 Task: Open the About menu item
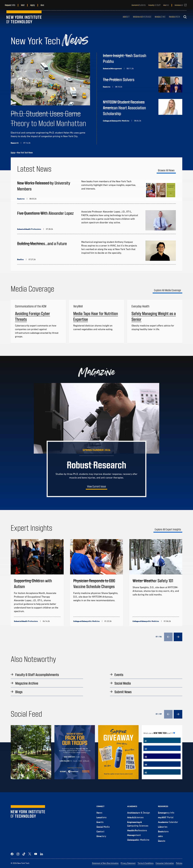click(x=126, y=17)
